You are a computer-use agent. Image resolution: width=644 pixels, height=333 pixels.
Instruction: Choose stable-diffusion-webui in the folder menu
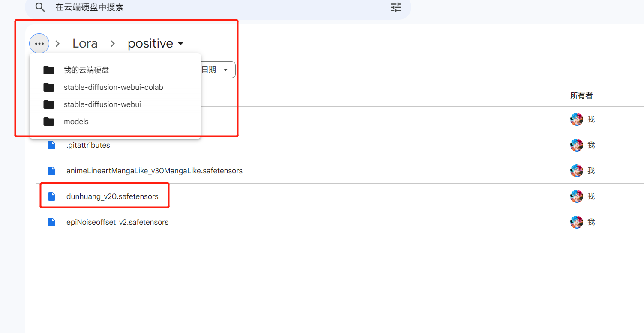click(102, 104)
